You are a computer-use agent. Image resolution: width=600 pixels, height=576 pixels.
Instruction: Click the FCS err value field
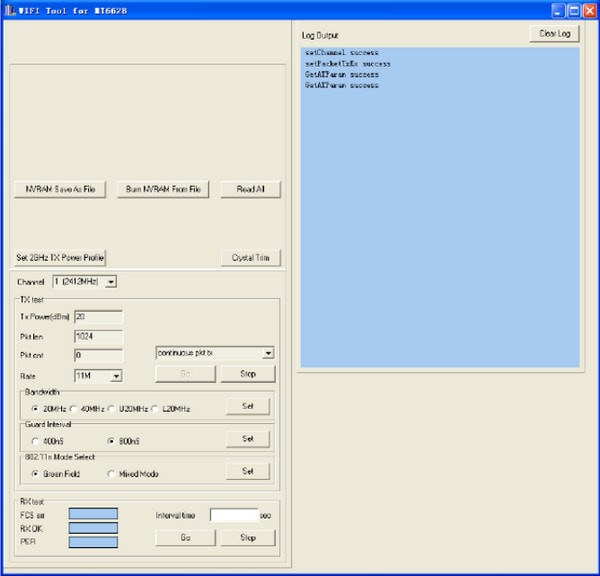point(93,514)
